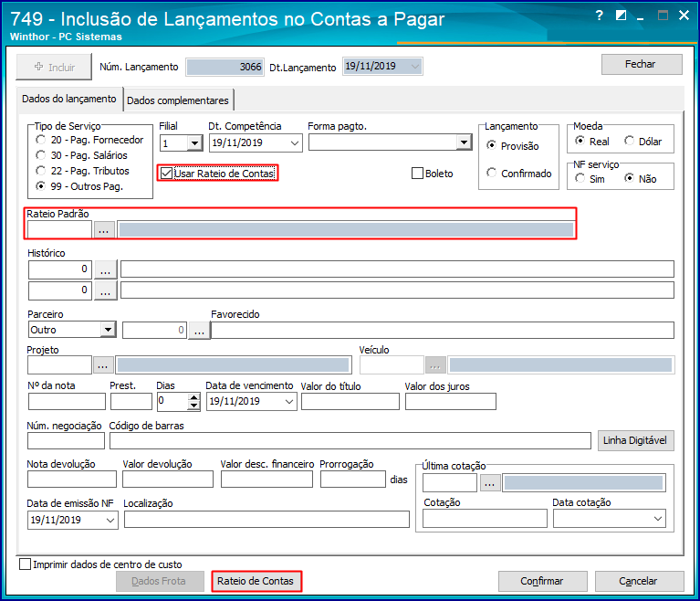Open first Histórico lookup ellipsis button
700x601 pixels.
[x=105, y=269]
